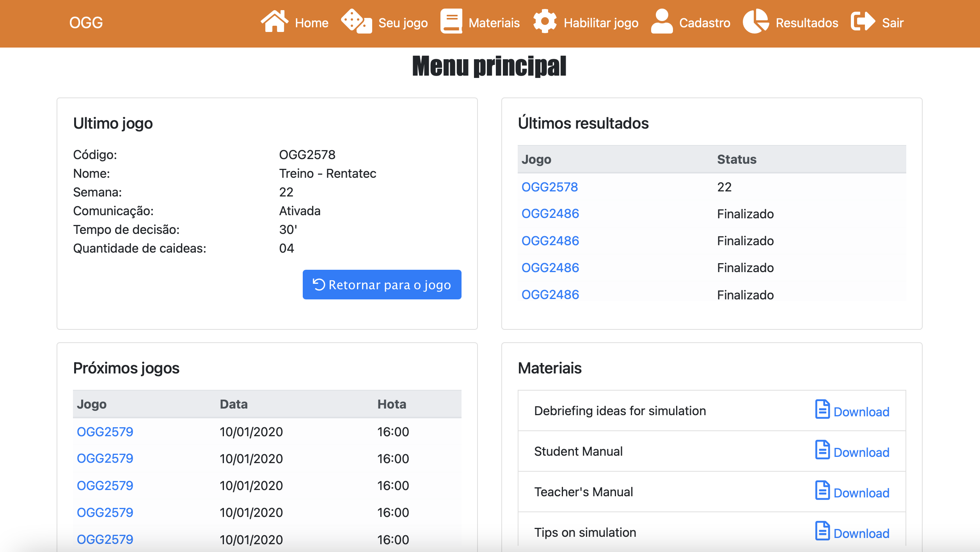Image resolution: width=980 pixels, height=552 pixels.
Task: Go to Resultados in the navigation bar
Action: point(807,23)
